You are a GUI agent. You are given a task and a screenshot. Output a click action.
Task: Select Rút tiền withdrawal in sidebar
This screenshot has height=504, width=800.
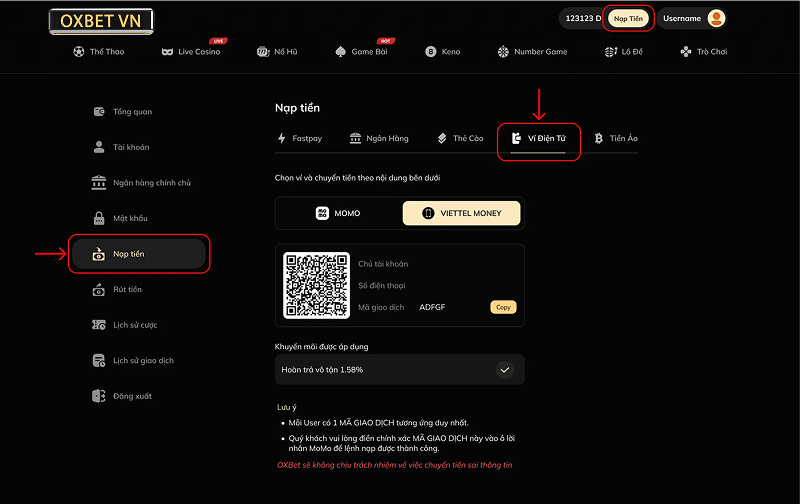pos(127,289)
